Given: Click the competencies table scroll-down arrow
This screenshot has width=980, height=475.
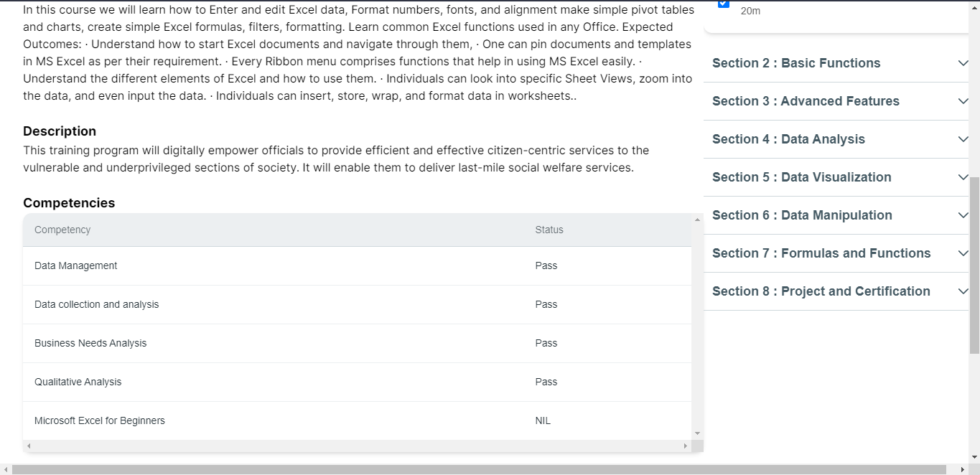Looking at the screenshot, I should tap(697, 433).
